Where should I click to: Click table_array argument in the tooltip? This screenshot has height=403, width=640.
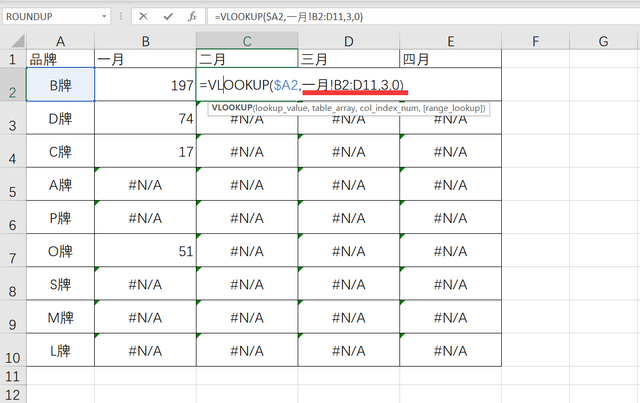point(333,108)
